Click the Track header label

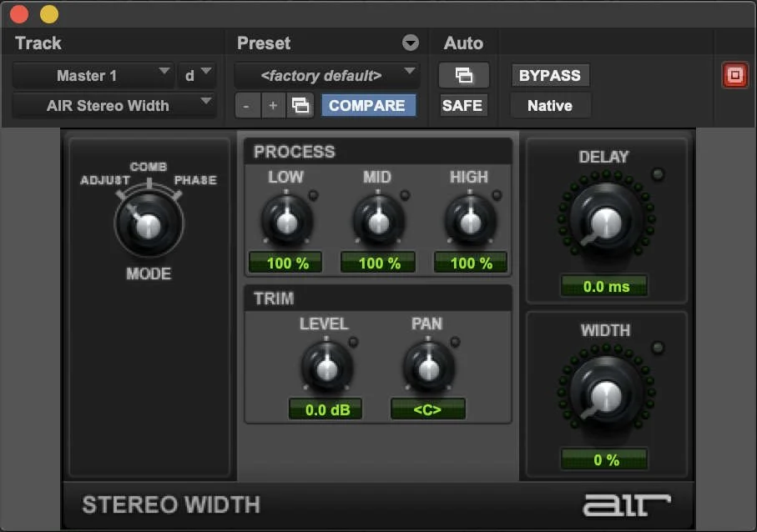pos(38,43)
